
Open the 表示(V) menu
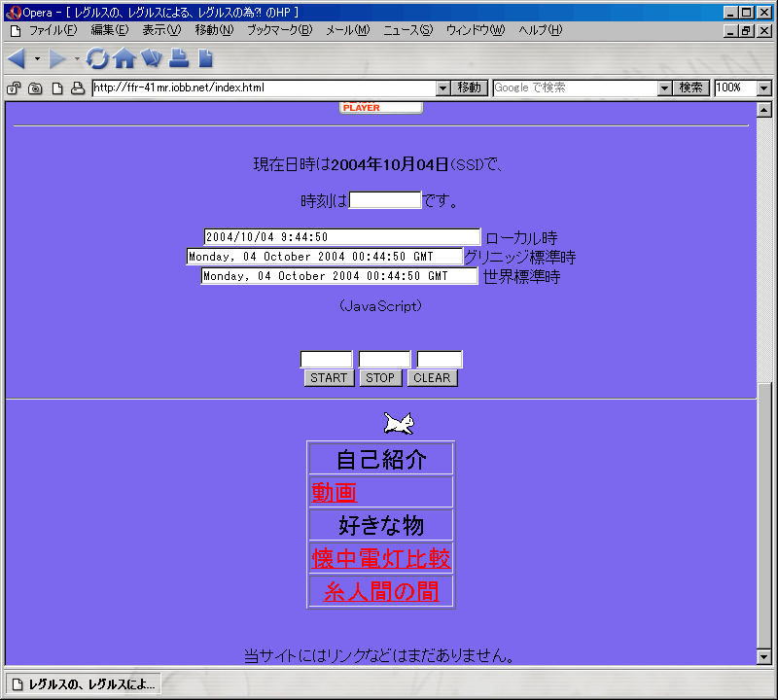coord(161,30)
